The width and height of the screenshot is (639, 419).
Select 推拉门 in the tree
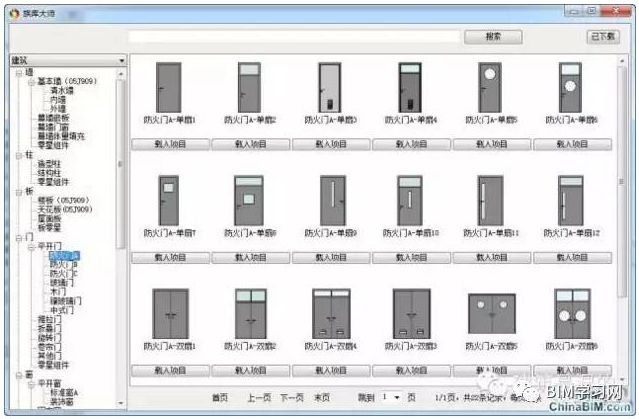[49, 320]
